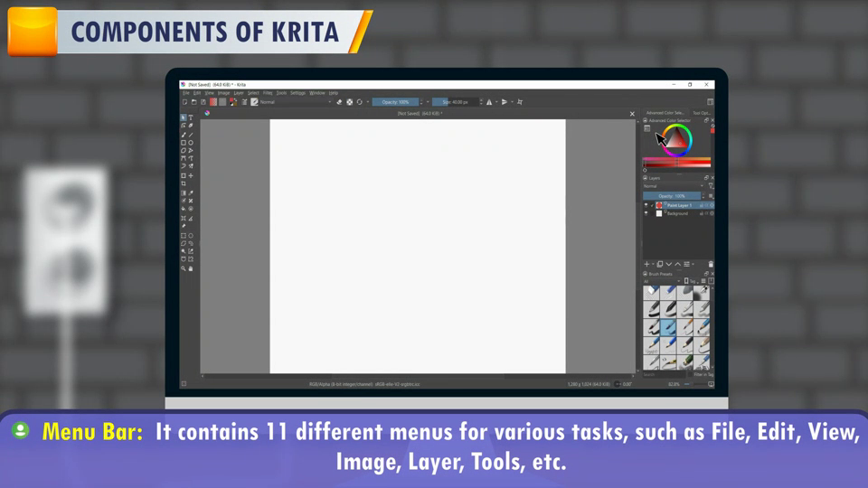The height and width of the screenshot is (488, 868).
Task: Select the Text tool in the toolbox
Action: click(x=191, y=117)
